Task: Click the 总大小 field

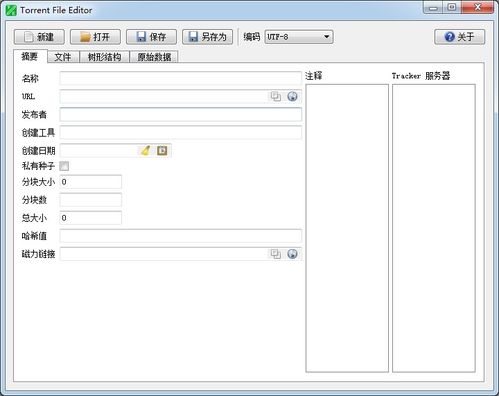Action: [x=90, y=218]
